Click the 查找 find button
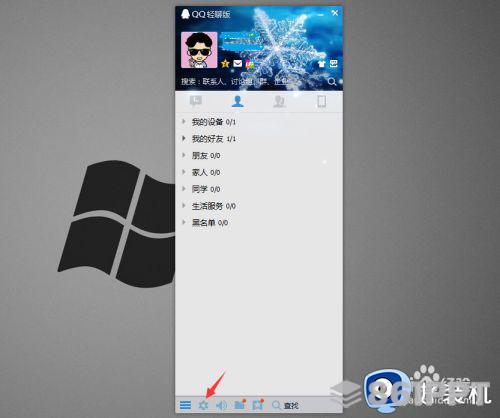Viewport: 500px width, 418px height. coord(285,405)
